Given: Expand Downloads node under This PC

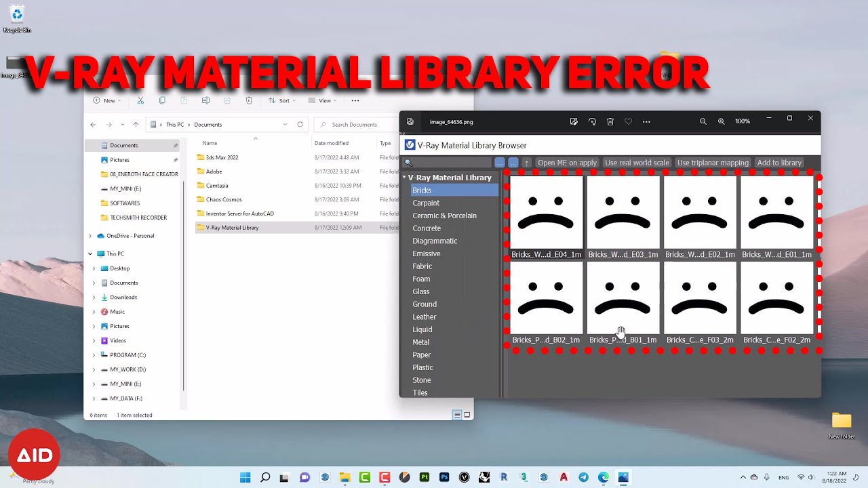Looking at the screenshot, I should [x=94, y=297].
